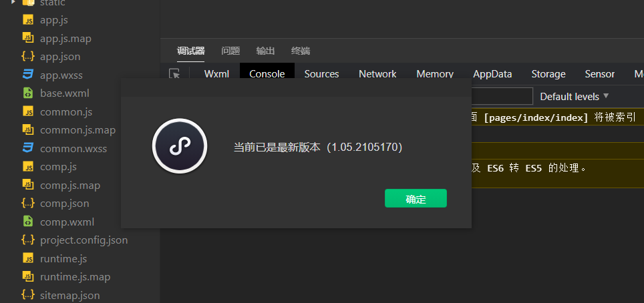Click the static folder icon
Viewport: 644px width, 303px height.
pos(28,3)
